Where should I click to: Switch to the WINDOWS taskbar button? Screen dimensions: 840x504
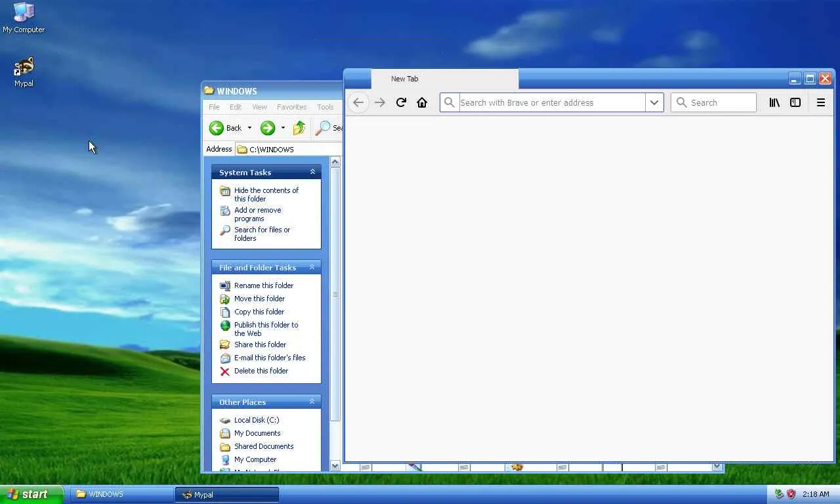[122, 494]
